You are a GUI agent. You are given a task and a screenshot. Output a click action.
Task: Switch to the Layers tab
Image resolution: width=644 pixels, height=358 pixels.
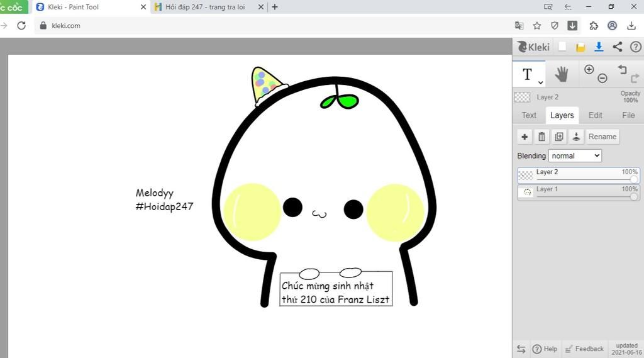click(x=562, y=116)
